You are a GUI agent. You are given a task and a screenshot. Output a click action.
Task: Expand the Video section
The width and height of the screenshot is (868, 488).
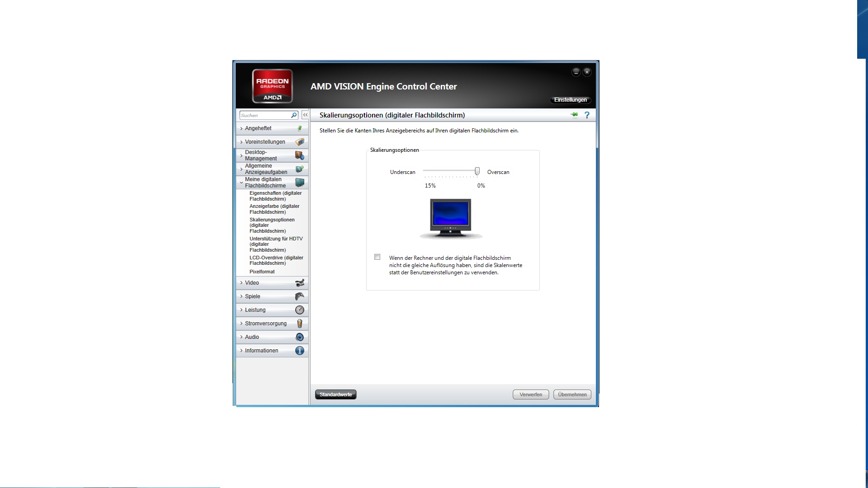pos(272,283)
